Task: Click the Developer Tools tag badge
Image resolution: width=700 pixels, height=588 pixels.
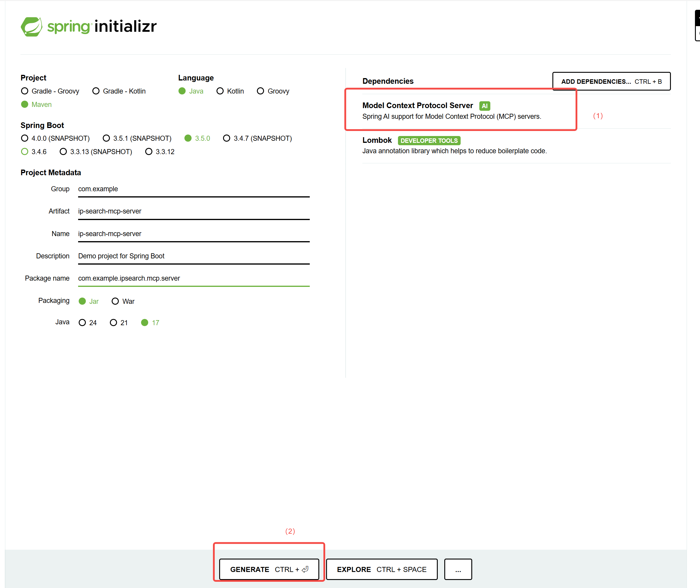Action: point(429,141)
